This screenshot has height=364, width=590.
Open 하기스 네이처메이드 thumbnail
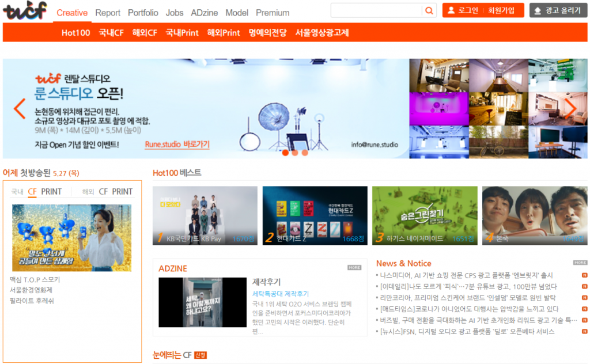(x=425, y=215)
